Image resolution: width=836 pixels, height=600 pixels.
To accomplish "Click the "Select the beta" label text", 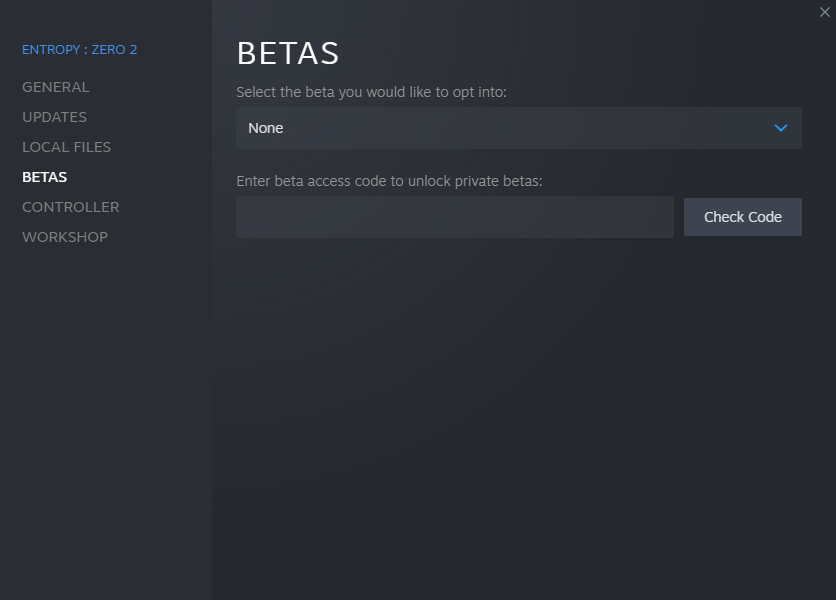I will click(x=372, y=92).
